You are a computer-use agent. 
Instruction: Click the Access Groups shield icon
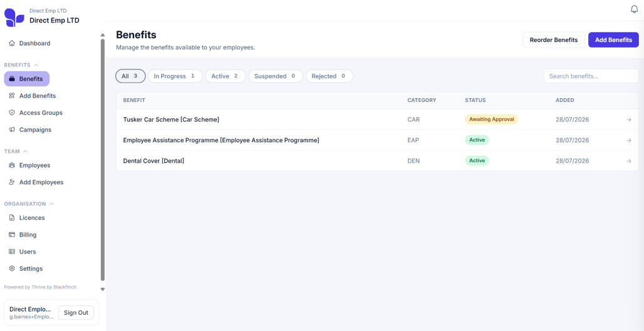[12, 113]
